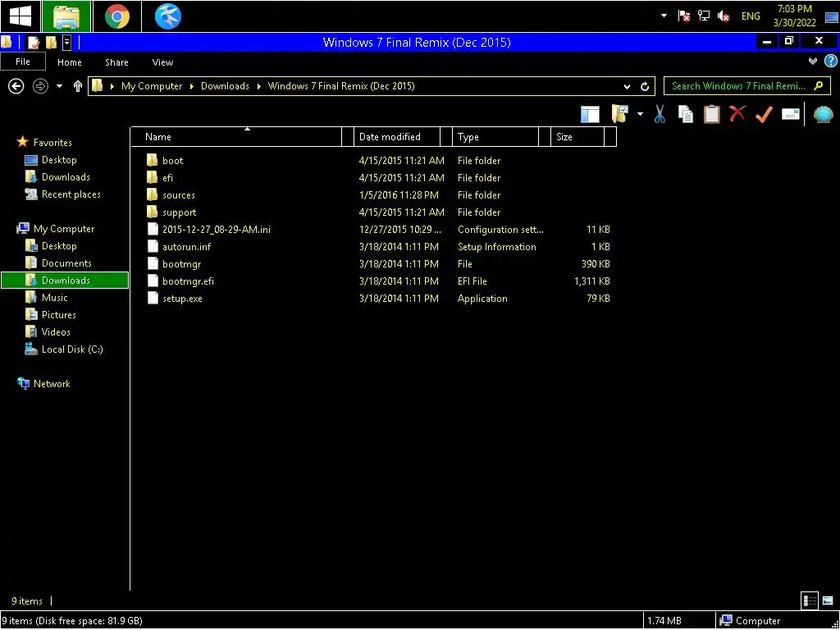
Task: Select the sources folder
Action: 178,195
